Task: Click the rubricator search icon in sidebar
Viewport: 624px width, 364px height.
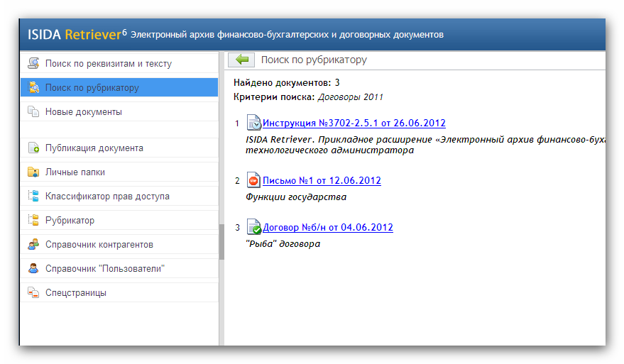Action: click(x=33, y=88)
